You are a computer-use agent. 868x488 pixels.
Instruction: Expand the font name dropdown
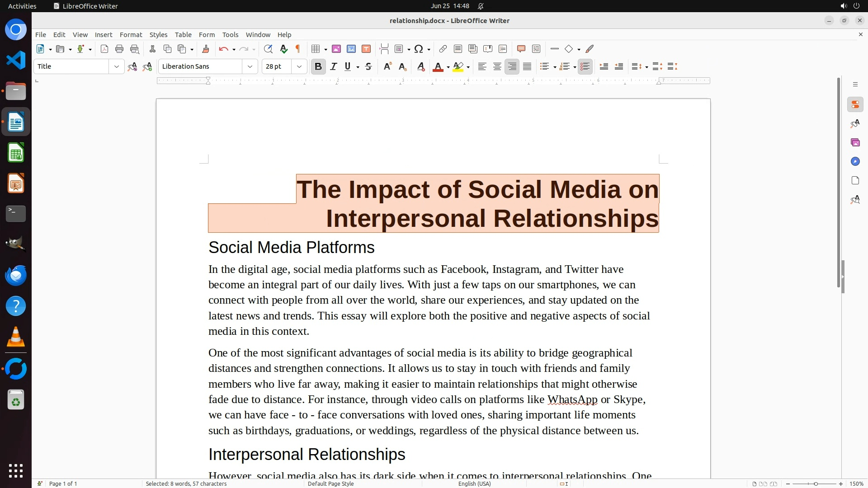[x=250, y=66]
